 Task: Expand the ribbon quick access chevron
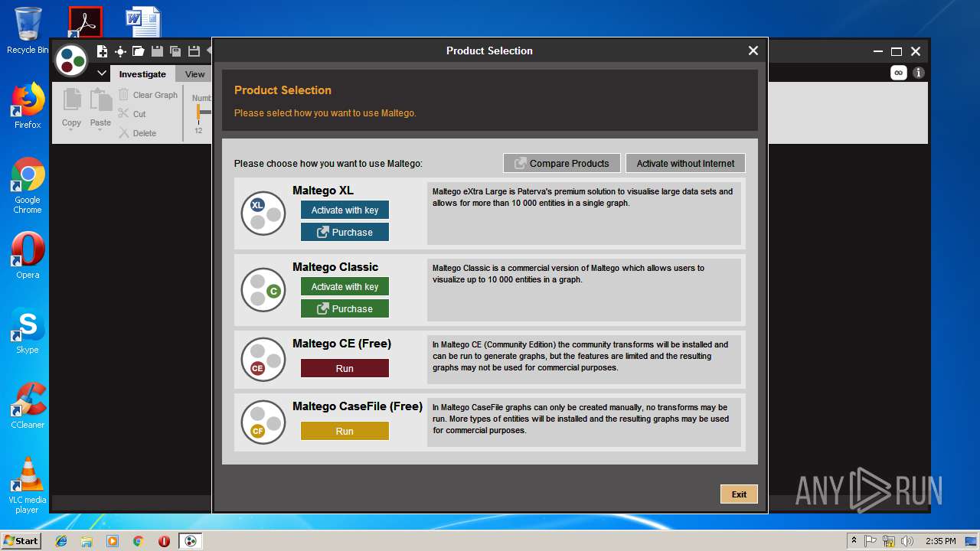(102, 74)
